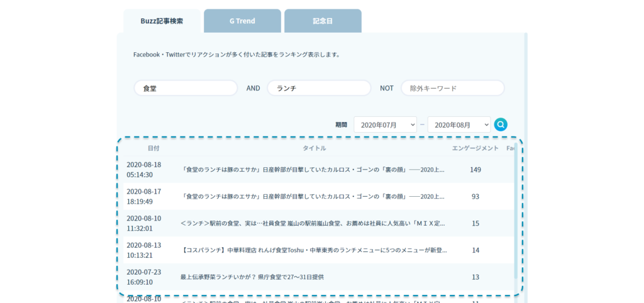Click the first keyword field containing 食堂
Image resolution: width=644 pixels, height=303 pixels.
[186, 88]
